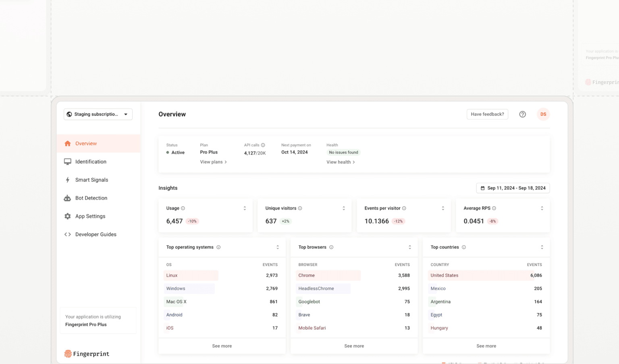619x364 pixels.
Task: Select the Identification monitor icon
Action: [x=67, y=161]
